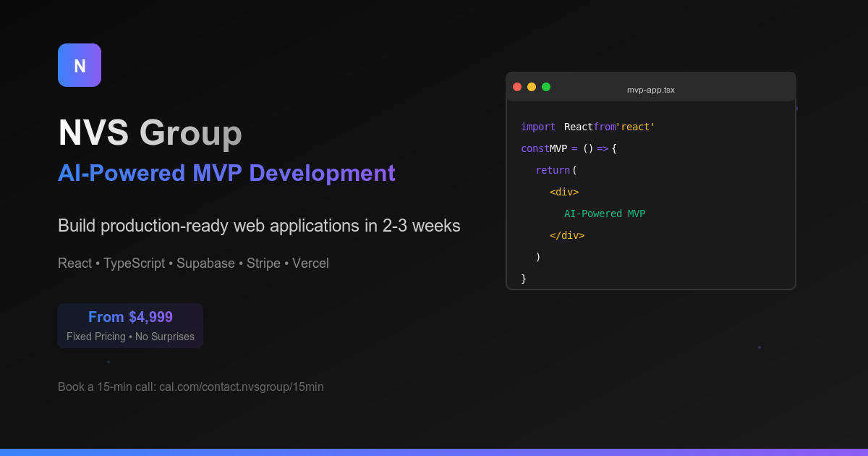This screenshot has height=456, width=868.
Task: Open the From $4,999 pricing badge
Action: [130, 326]
